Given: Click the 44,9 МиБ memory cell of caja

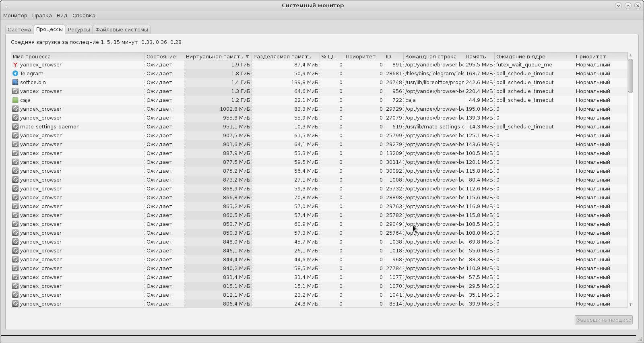Looking at the screenshot, I should click(x=479, y=100).
